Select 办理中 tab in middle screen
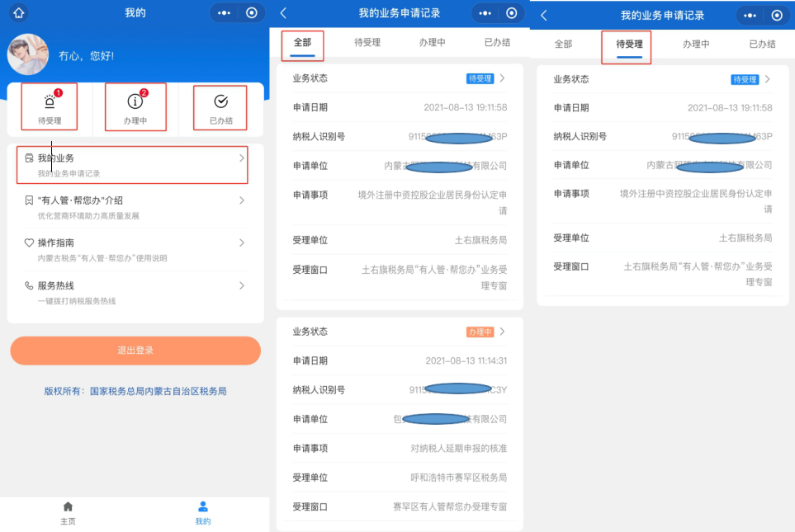Screen dimensions: 795x532 [432, 43]
